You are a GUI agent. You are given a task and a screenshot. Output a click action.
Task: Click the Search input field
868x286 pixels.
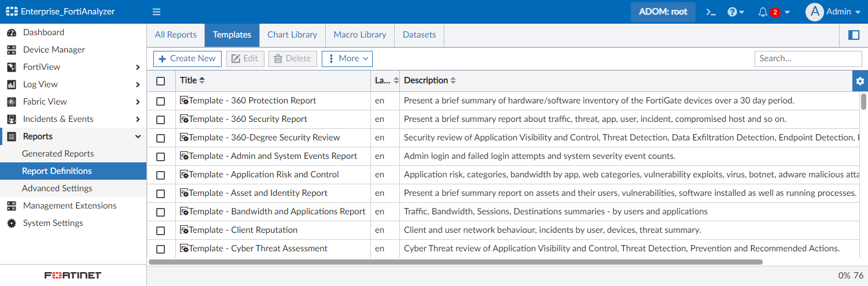click(x=808, y=58)
